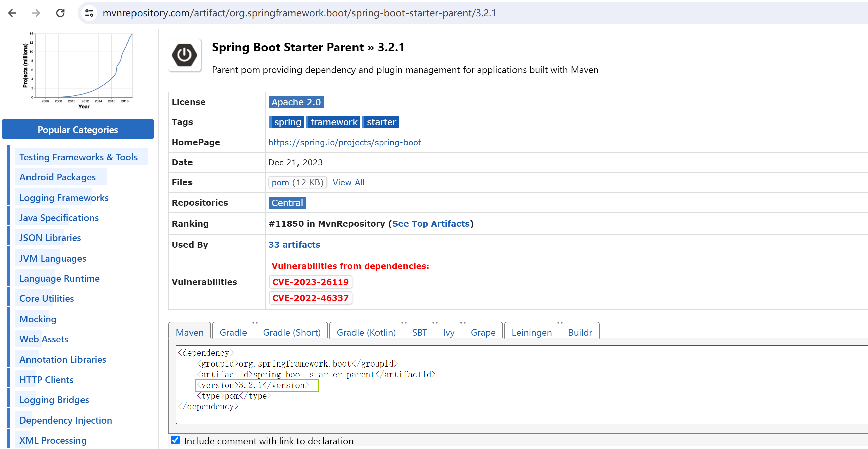
Task: Open Android Packages category
Action: (58, 177)
